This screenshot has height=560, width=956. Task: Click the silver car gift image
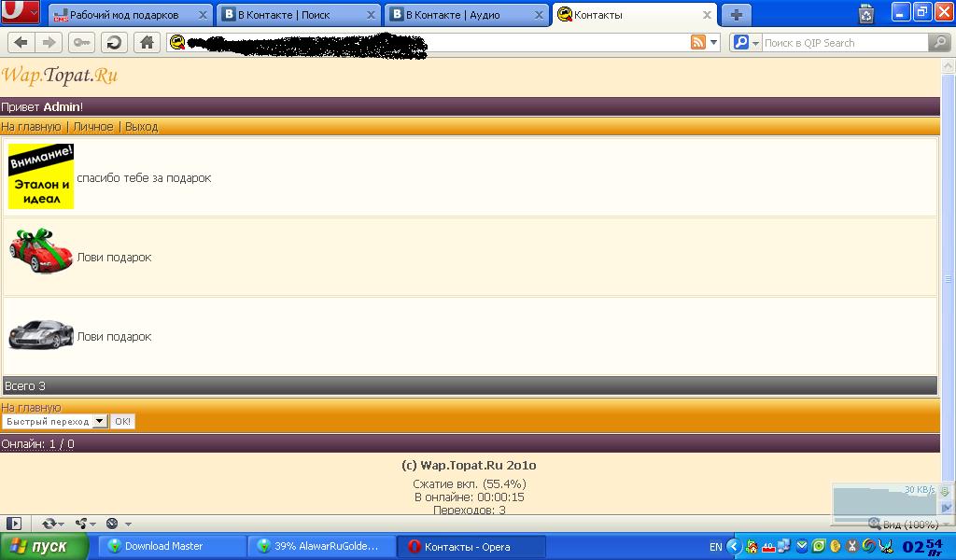[41, 334]
